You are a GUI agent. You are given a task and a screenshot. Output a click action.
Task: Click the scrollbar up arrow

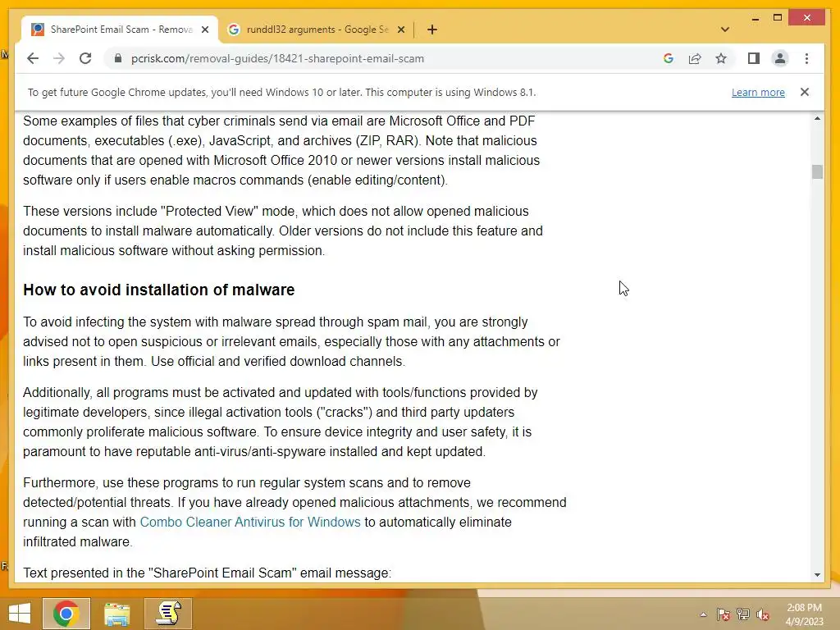(817, 118)
